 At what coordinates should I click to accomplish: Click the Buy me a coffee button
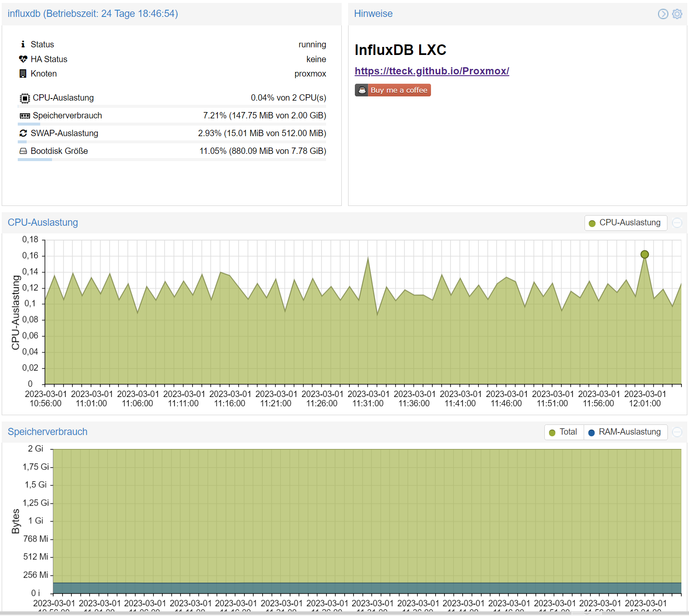coord(393,90)
